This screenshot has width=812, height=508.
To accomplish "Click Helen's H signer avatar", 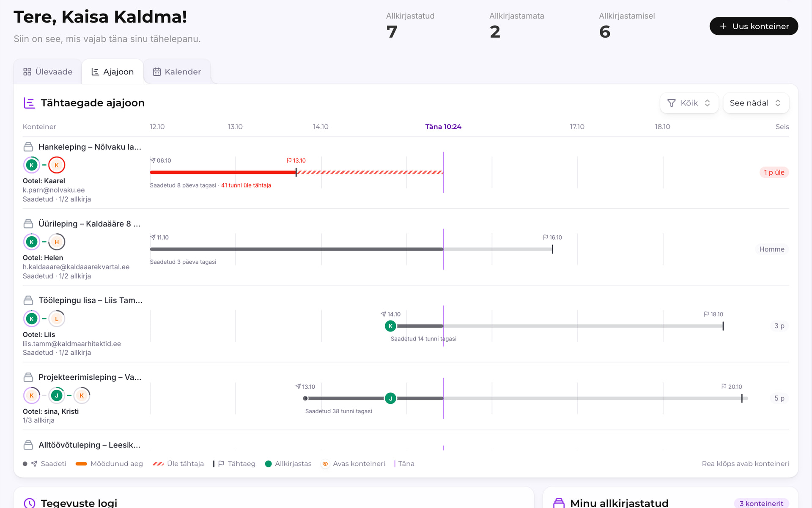I will pyautogui.click(x=57, y=242).
